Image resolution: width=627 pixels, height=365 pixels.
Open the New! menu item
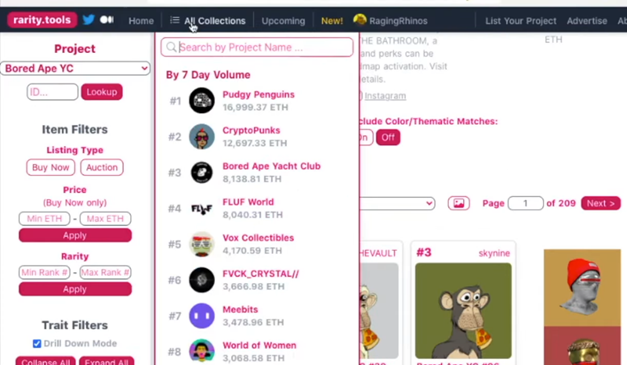tap(332, 21)
